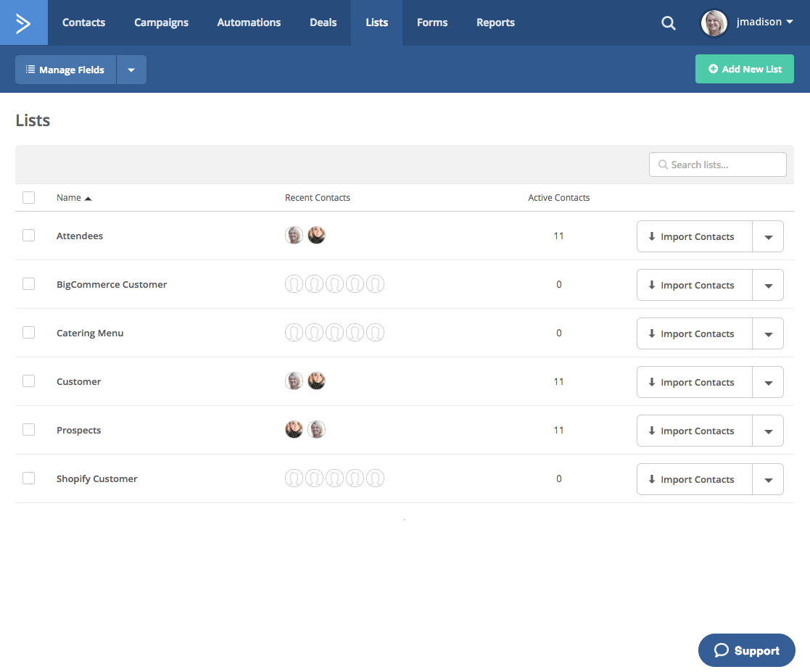Open search with the magnifier icon
Screen dimensions: 810x672
pyautogui.click(x=668, y=23)
